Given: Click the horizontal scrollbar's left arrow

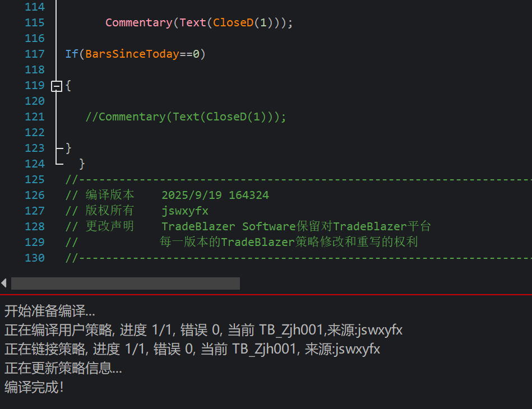Looking at the screenshot, I should point(4,283).
